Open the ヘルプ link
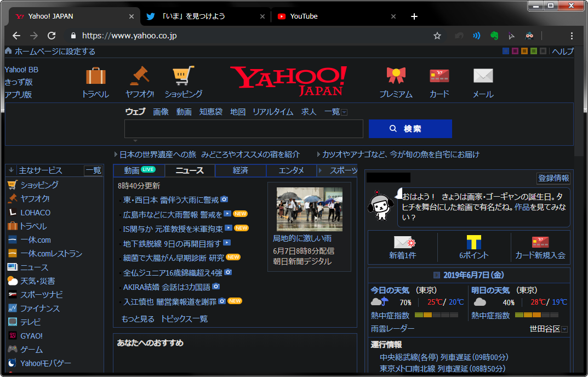The width and height of the screenshot is (588, 377). pos(562,52)
